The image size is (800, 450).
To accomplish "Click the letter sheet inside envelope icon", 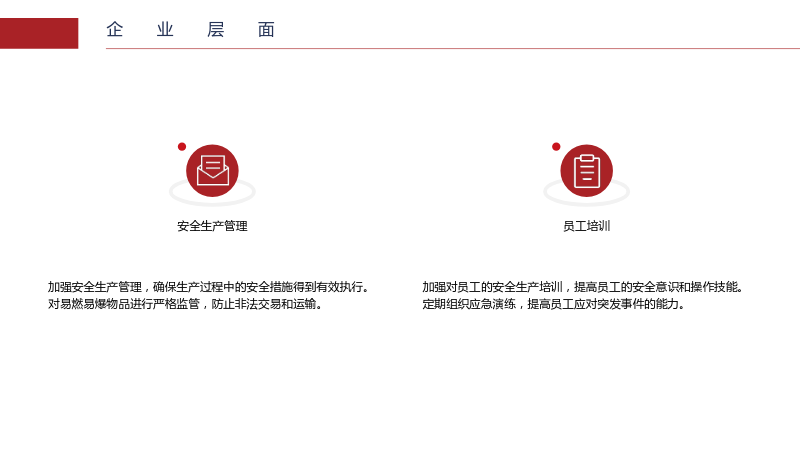I will [x=213, y=165].
